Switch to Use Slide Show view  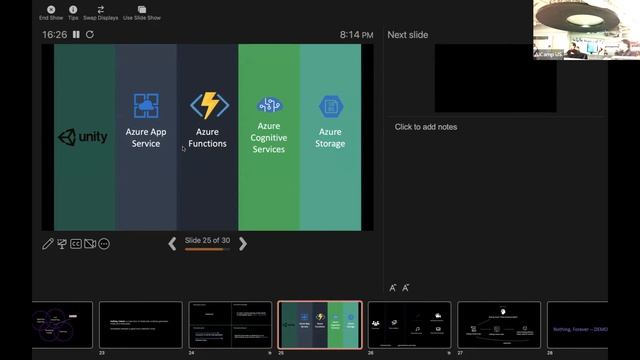(x=142, y=13)
